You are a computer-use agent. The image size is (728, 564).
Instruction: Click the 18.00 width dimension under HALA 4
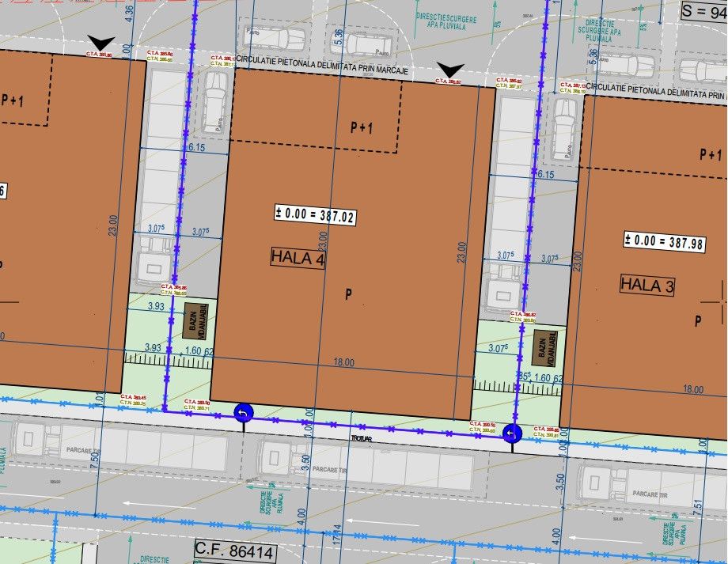344,361
